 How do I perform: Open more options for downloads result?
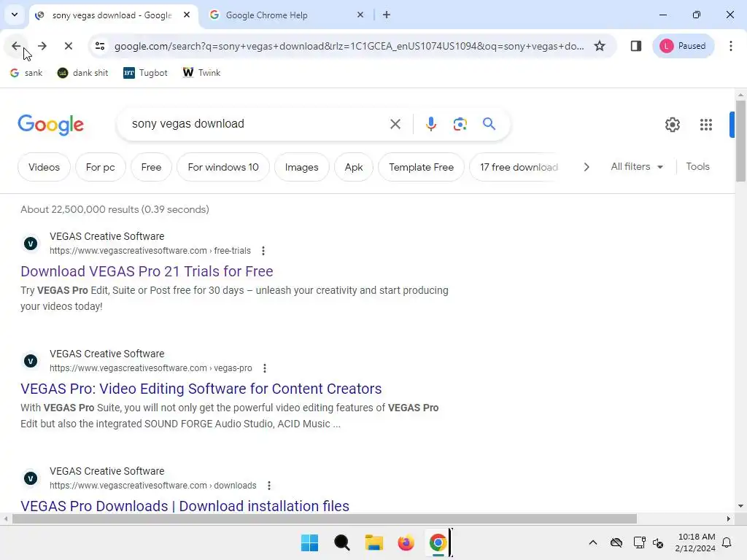(x=268, y=486)
